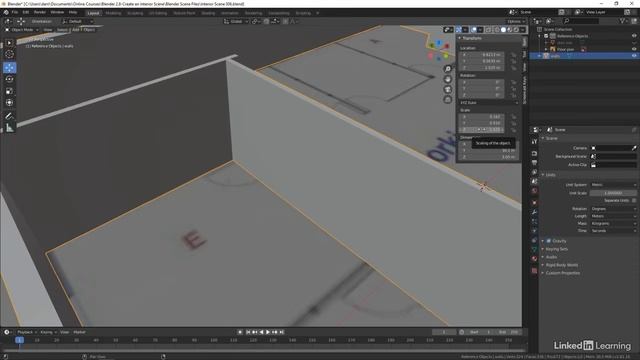The width and height of the screenshot is (640, 360).
Task: Open the Texture properties tab
Action: pyautogui.click(x=535, y=271)
